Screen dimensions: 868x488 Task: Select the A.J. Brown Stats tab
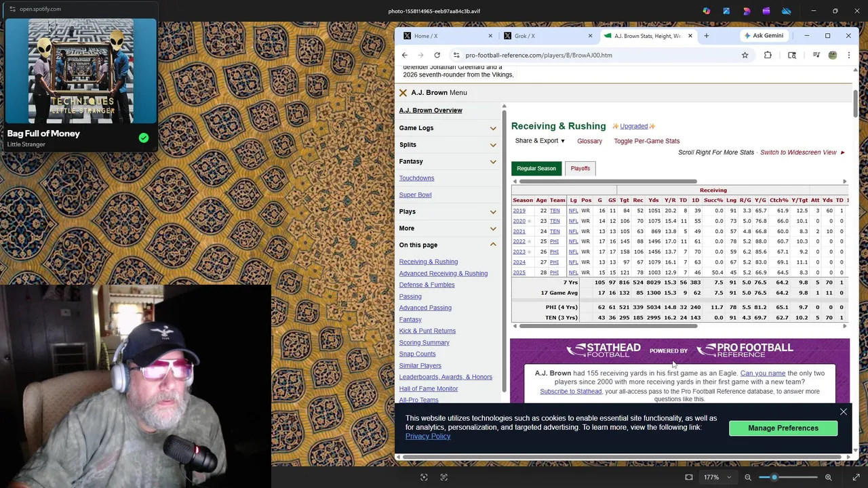click(x=648, y=36)
